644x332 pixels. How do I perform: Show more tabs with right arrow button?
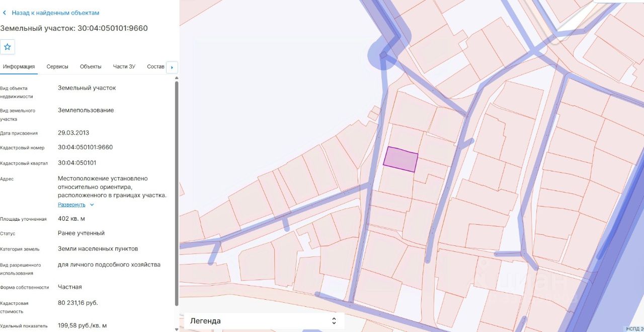[x=172, y=67]
